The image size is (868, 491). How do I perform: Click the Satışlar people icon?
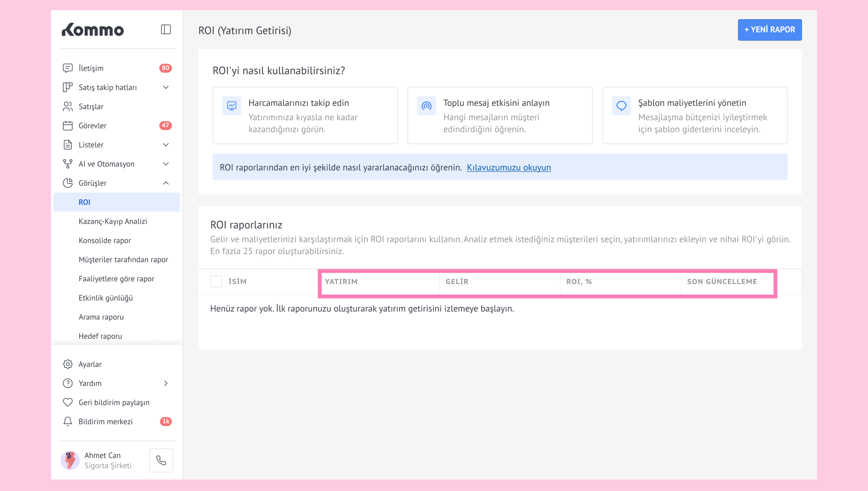68,106
